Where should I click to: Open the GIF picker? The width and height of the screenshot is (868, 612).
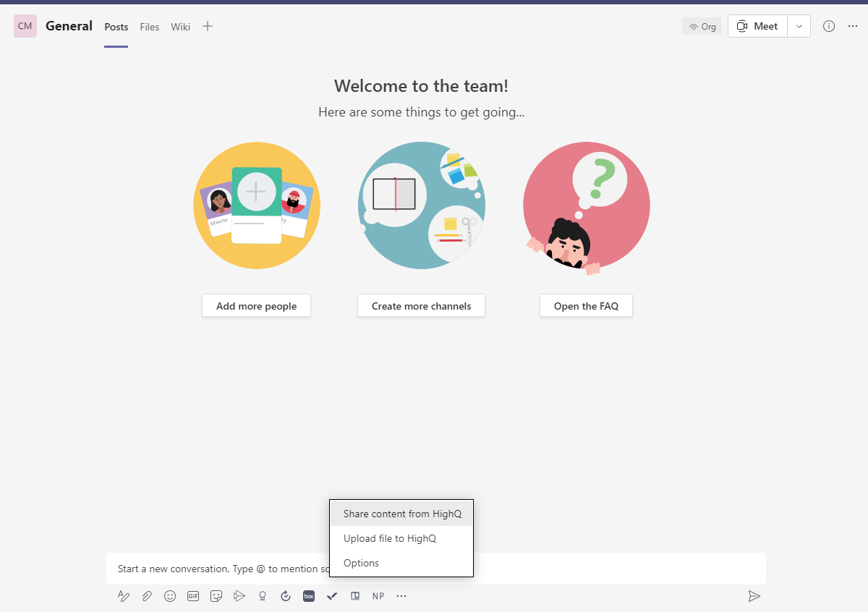point(193,596)
